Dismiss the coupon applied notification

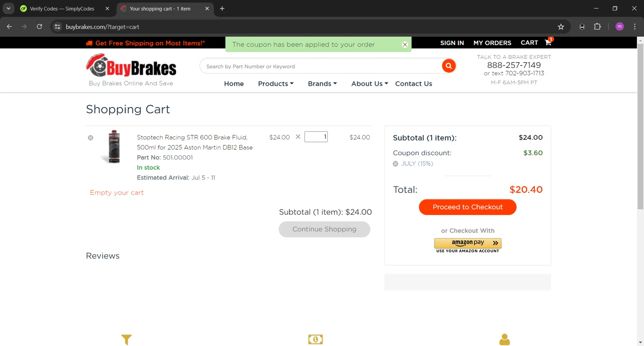405,45
